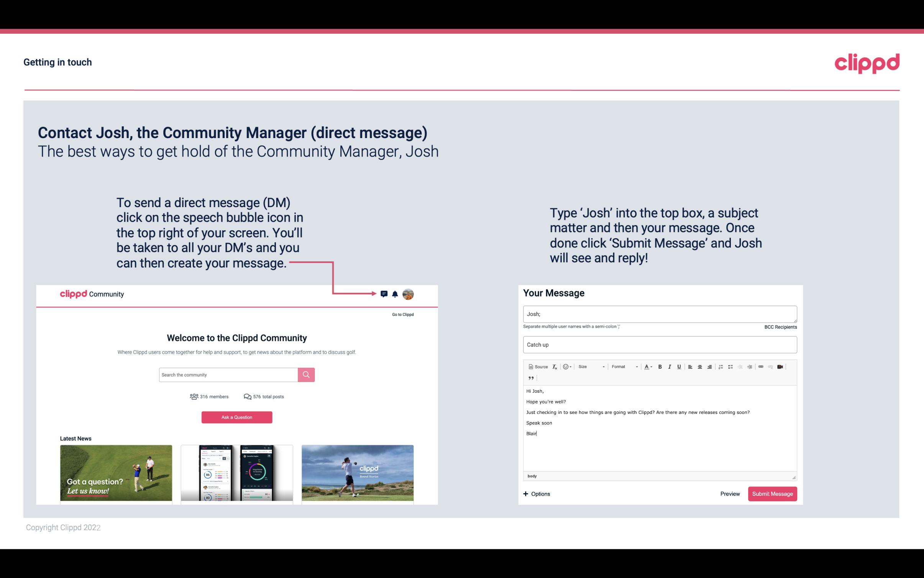Enable underline text formatting toggle

[680, 366]
